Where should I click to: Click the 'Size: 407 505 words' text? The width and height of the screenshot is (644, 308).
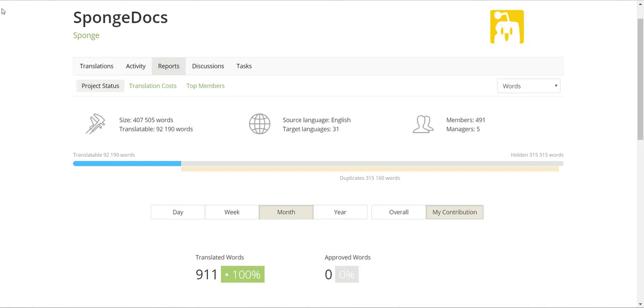(x=146, y=120)
